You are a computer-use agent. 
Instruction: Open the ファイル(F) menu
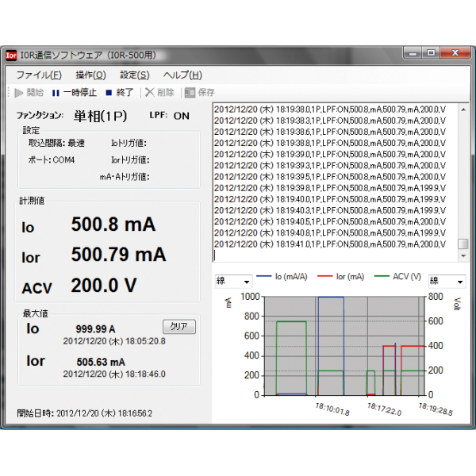[39, 75]
